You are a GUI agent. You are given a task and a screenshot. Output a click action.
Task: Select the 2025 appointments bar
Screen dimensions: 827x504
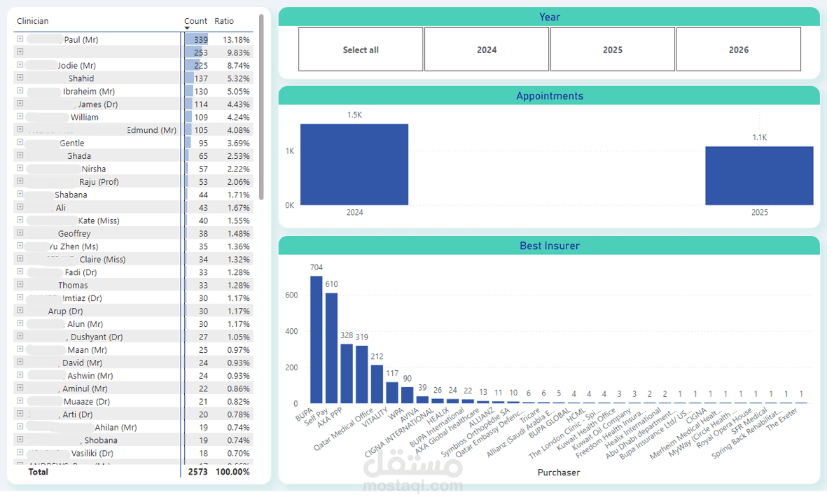pyautogui.click(x=759, y=176)
